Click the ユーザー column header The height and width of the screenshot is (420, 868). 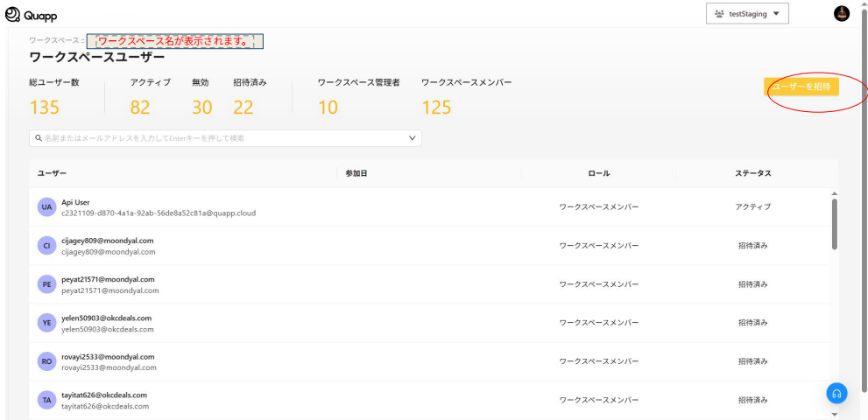[x=52, y=173]
